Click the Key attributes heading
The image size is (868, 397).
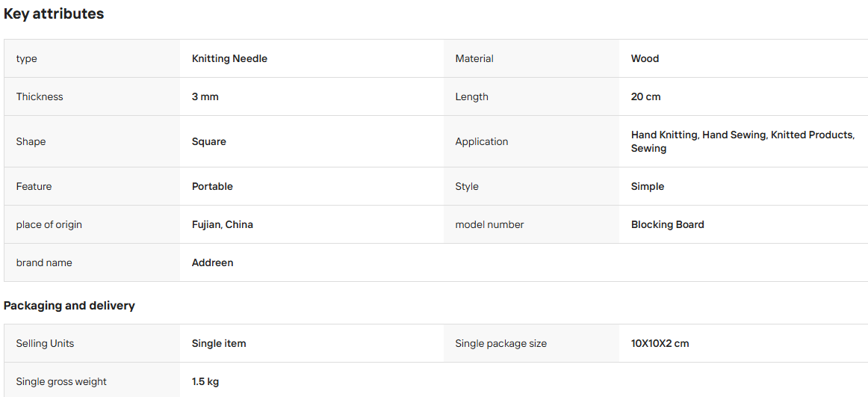(x=54, y=14)
